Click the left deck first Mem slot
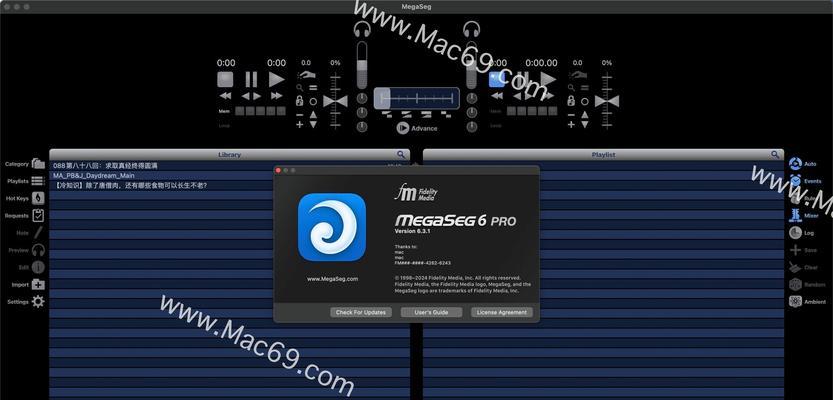The image size is (833, 400). (x=240, y=111)
